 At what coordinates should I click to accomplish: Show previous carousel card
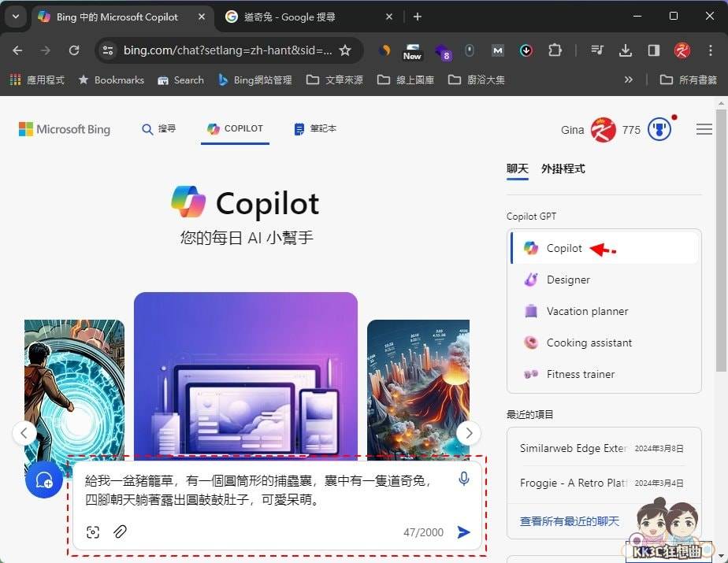(24, 433)
